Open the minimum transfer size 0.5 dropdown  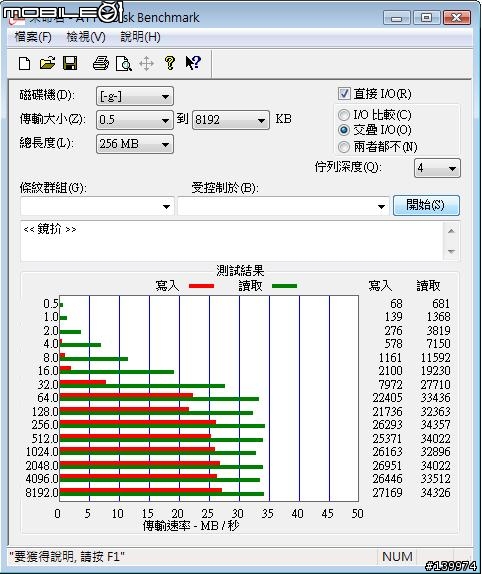point(135,120)
